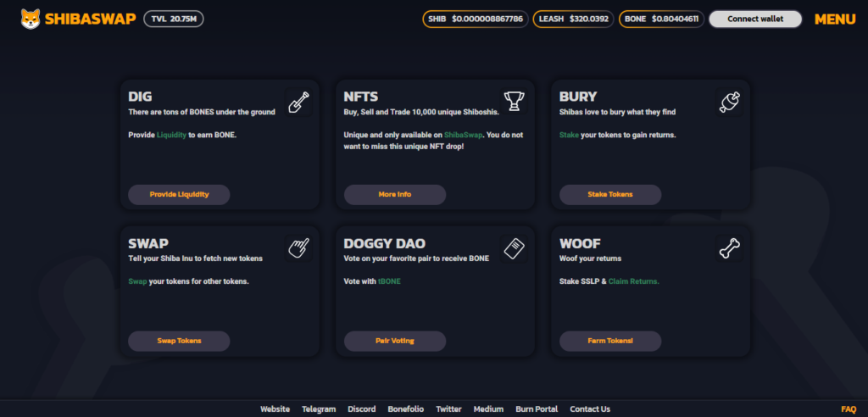Click the DIG card heading
Viewport: 868px width, 417px height.
pyautogui.click(x=140, y=97)
